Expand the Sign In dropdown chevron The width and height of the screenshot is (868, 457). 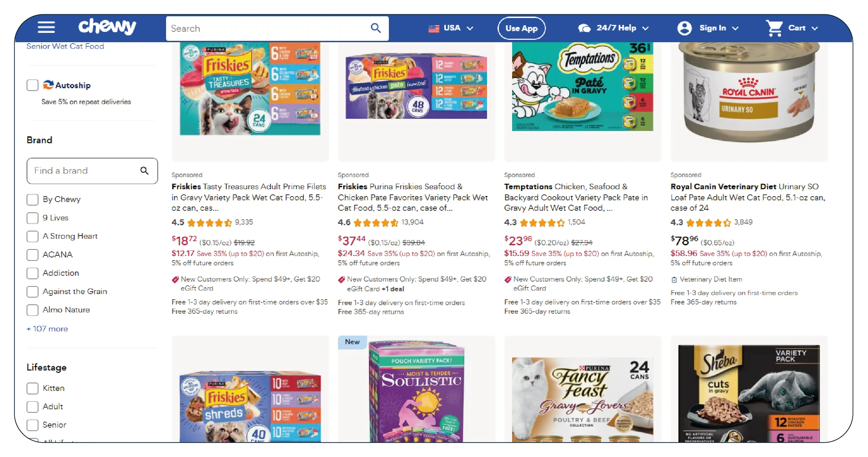[x=735, y=28]
